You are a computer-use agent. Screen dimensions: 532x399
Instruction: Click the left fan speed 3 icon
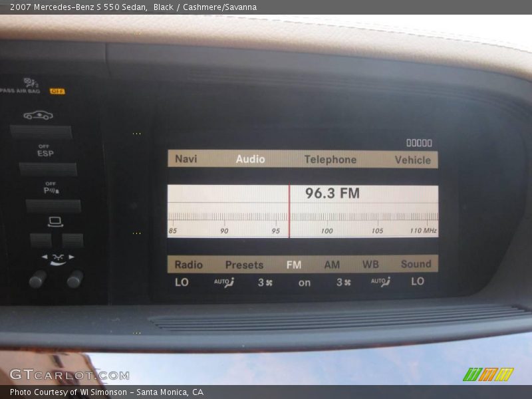point(265,282)
